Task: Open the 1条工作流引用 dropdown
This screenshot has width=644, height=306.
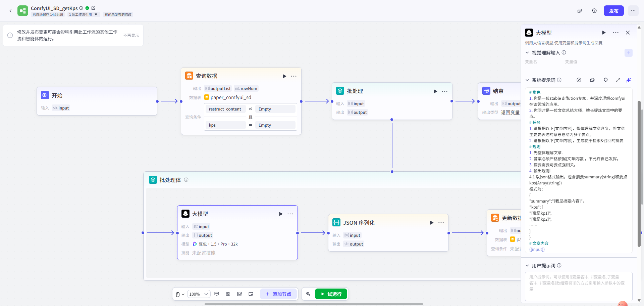Action: pos(83,14)
